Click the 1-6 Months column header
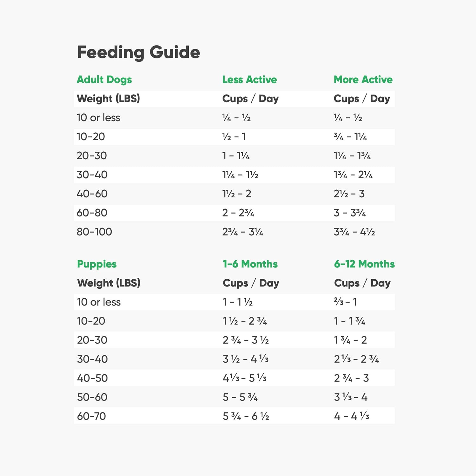 250,264
